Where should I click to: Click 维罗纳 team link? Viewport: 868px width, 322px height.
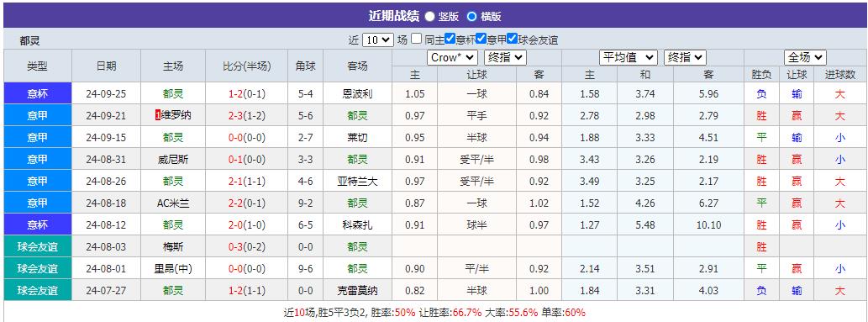tap(176, 116)
